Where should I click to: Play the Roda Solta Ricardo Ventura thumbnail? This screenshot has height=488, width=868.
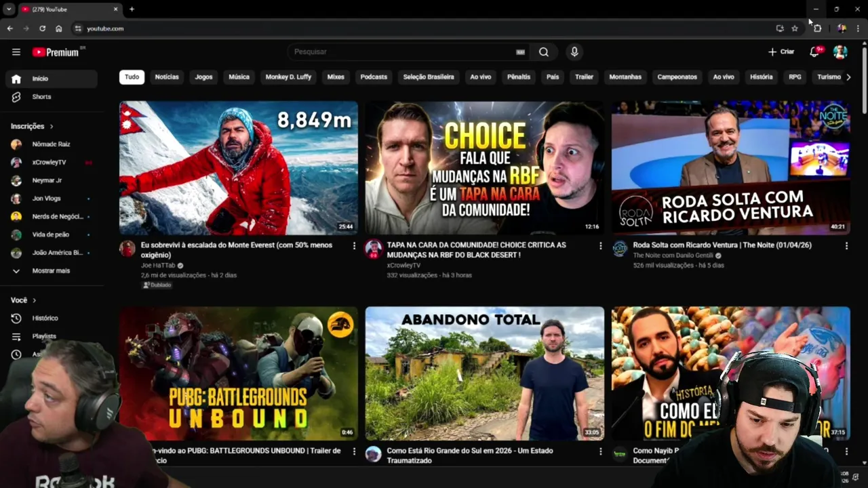tap(731, 168)
